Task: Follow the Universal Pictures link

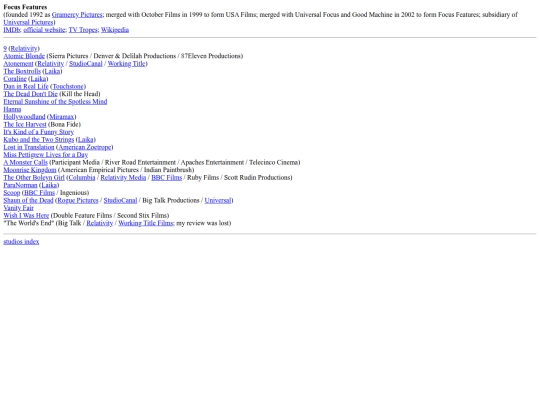Action: (x=28, y=22)
